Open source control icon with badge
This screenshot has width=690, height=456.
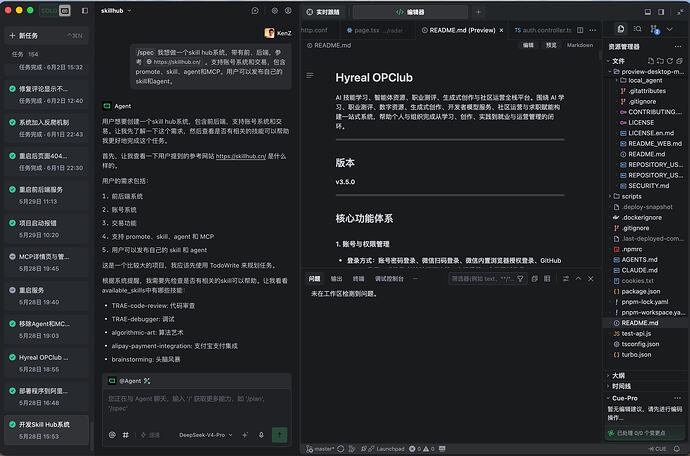(654, 29)
